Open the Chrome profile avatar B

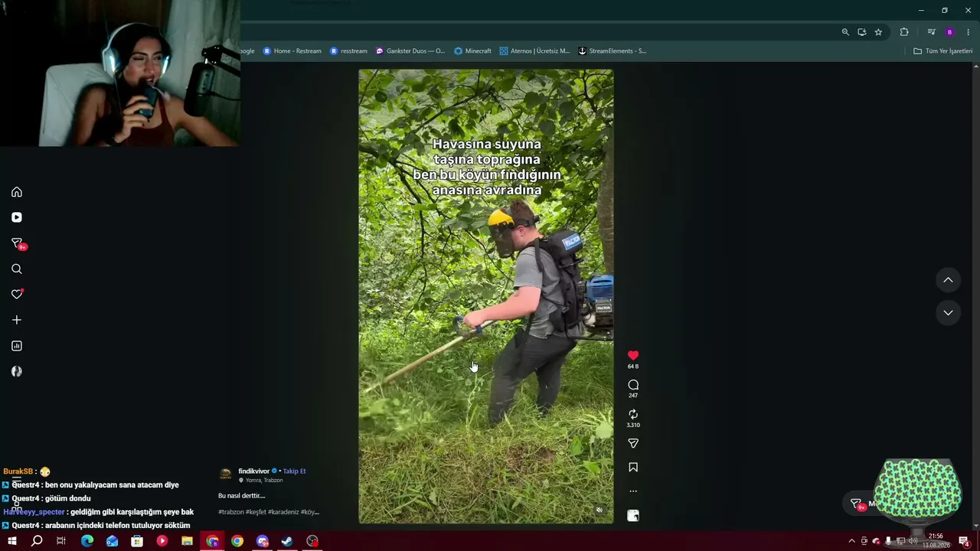[950, 32]
